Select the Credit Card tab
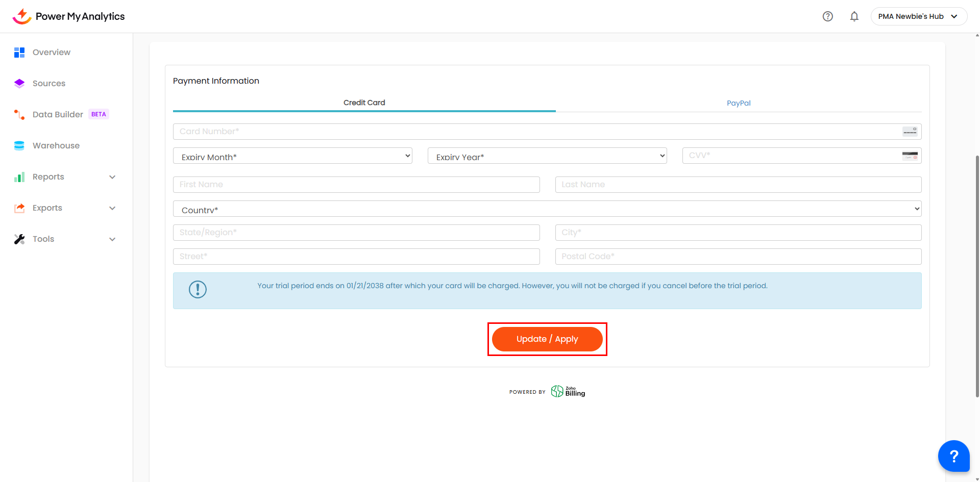The width and height of the screenshot is (980, 482). [x=364, y=103]
